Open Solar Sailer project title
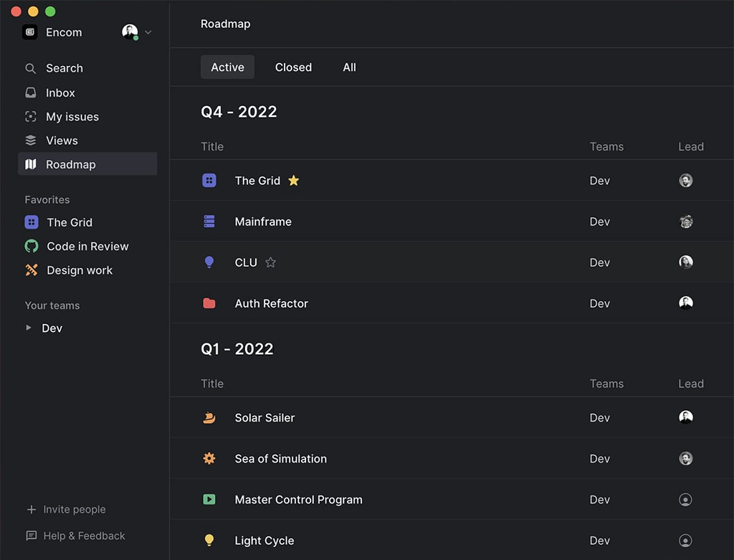Viewport: 734px width, 560px height. click(x=265, y=417)
